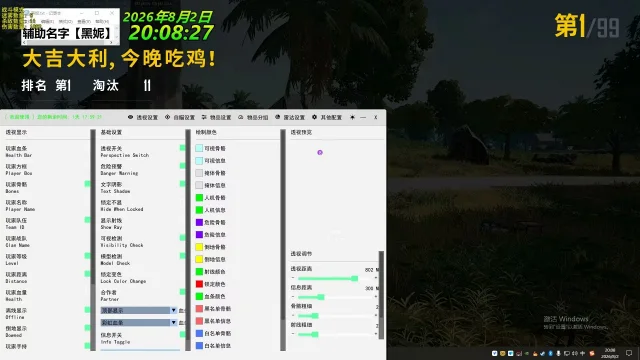Screen dimensions: 640x360
Task: Click the scrollbar of the 绘制颜色 column
Action: tap(283, 240)
